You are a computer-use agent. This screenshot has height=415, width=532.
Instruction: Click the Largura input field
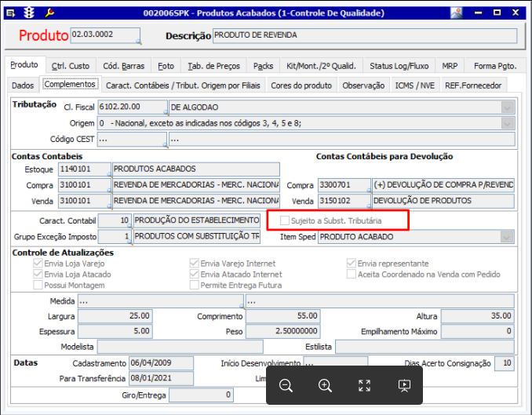pos(115,316)
